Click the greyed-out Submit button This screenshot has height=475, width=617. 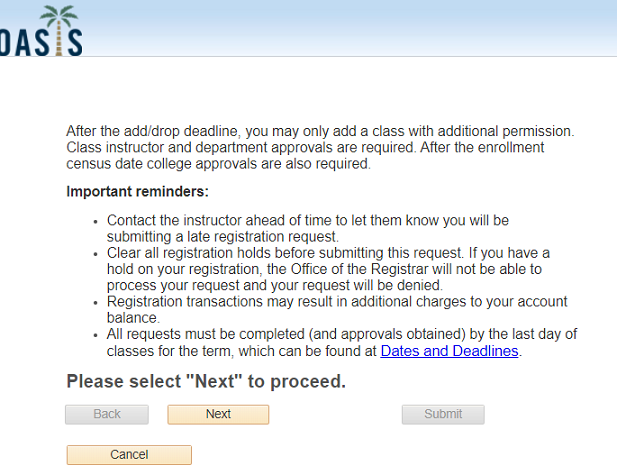pos(443,414)
